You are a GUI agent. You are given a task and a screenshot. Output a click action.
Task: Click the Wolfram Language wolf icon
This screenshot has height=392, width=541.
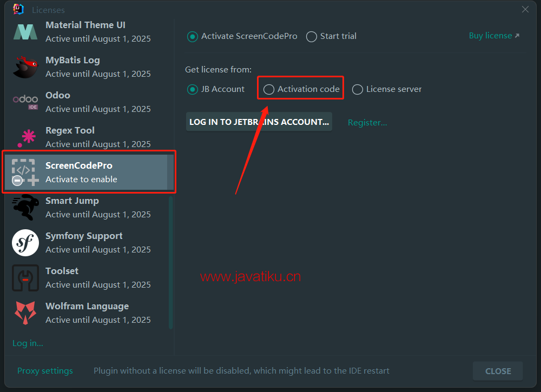25,313
